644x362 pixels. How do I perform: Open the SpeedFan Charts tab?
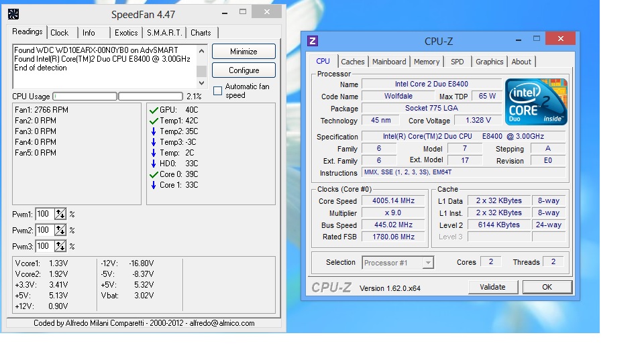(201, 33)
